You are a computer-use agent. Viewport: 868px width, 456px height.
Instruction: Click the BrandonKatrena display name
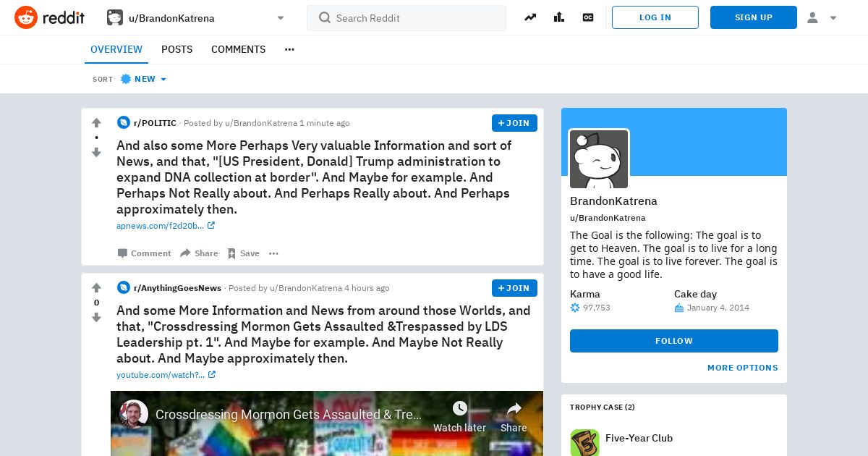613,201
